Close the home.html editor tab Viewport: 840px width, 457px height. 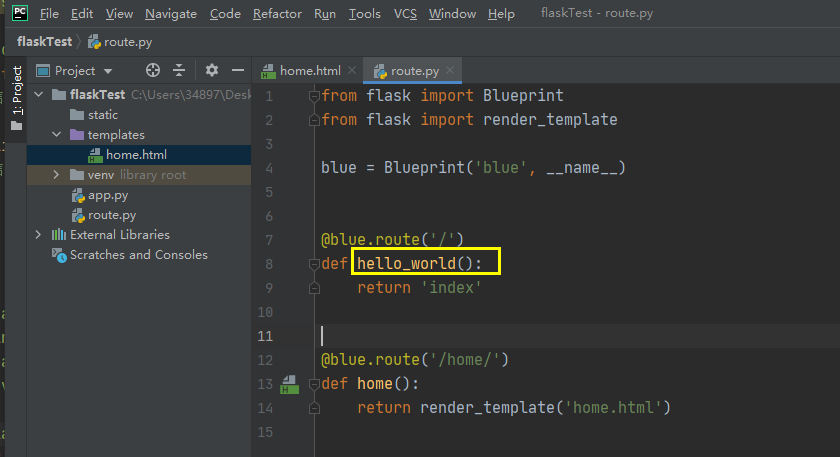[352, 70]
